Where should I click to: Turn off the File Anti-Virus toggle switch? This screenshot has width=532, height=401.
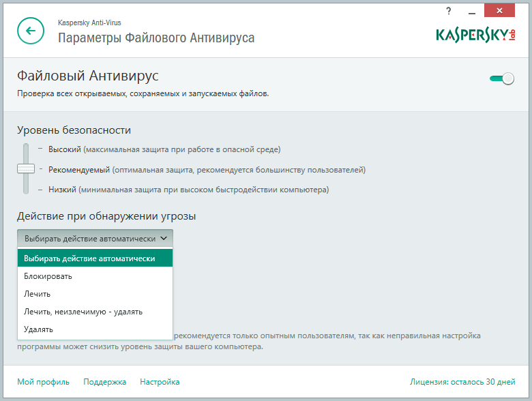point(502,78)
